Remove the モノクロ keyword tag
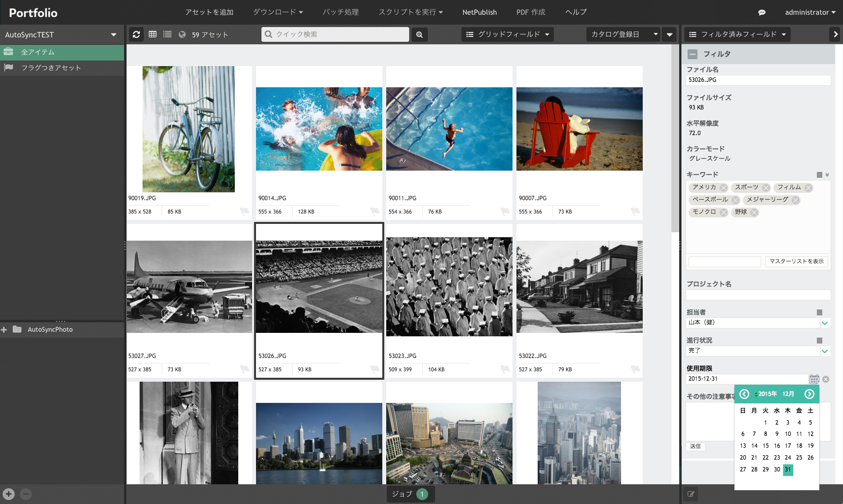This screenshot has width=843, height=504. tap(723, 213)
